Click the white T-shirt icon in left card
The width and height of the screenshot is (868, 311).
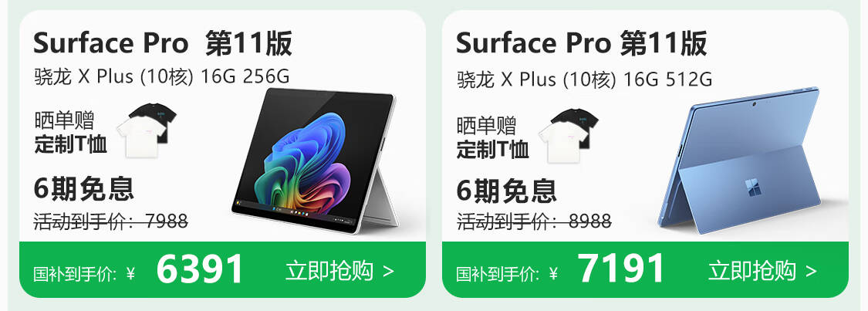coord(140,137)
